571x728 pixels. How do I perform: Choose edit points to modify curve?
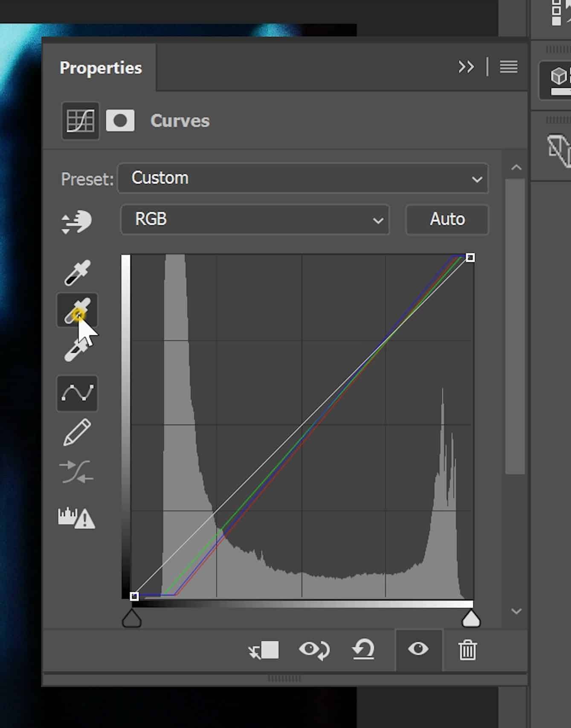click(x=77, y=393)
